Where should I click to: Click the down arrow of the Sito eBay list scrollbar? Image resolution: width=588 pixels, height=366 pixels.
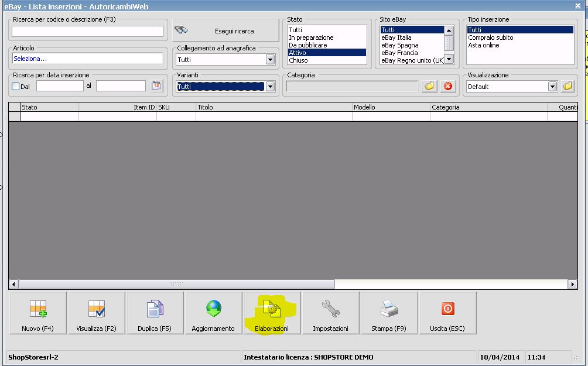pos(449,59)
